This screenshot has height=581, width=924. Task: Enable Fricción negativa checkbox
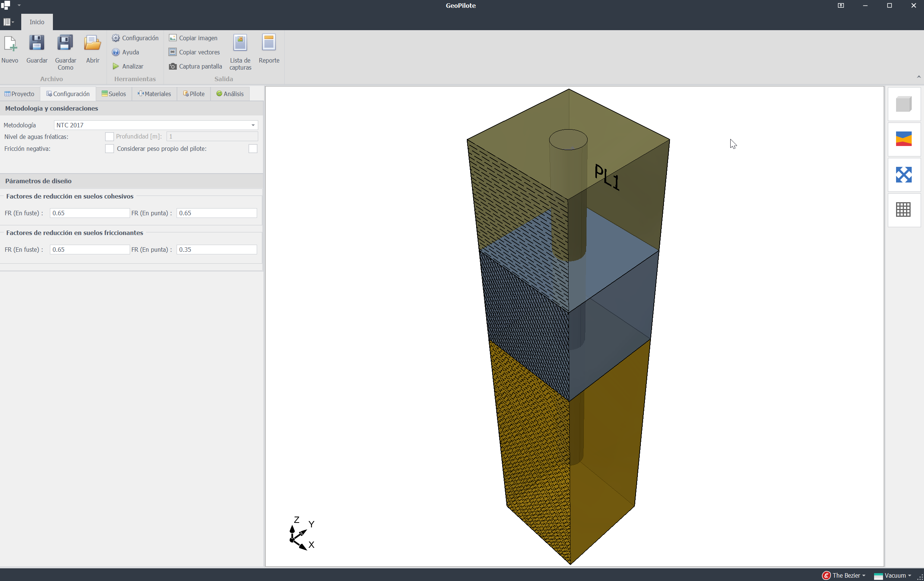pyautogui.click(x=110, y=149)
